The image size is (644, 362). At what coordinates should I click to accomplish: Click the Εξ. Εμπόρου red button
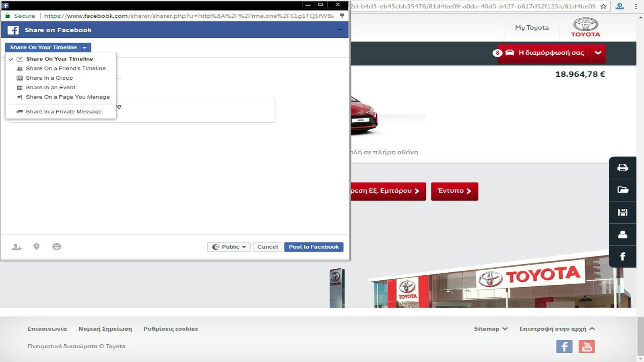pyautogui.click(x=388, y=191)
